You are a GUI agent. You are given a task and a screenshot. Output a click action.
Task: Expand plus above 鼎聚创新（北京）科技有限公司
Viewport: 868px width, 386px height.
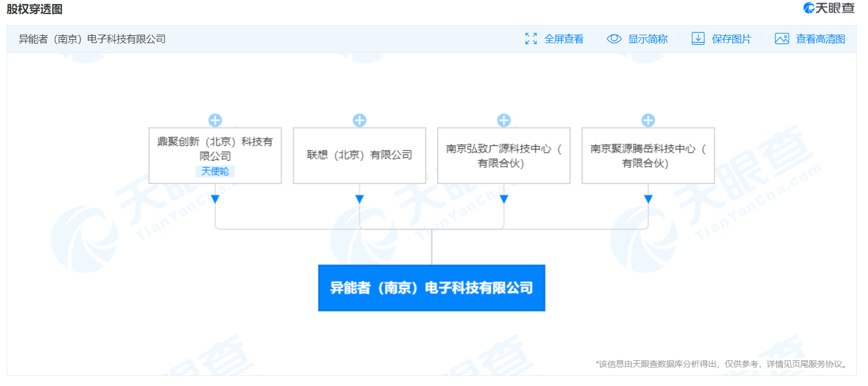pyautogui.click(x=215, y=120)
